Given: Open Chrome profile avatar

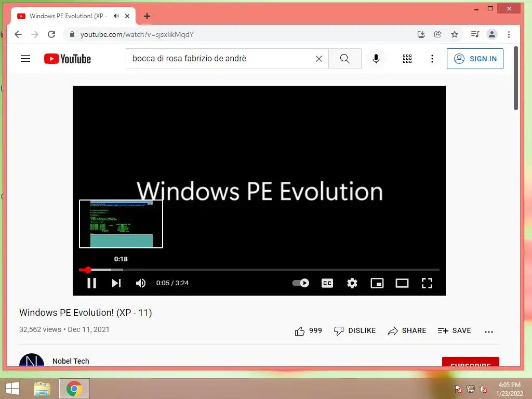Looking at the screenshot, I should click(491, 34).
